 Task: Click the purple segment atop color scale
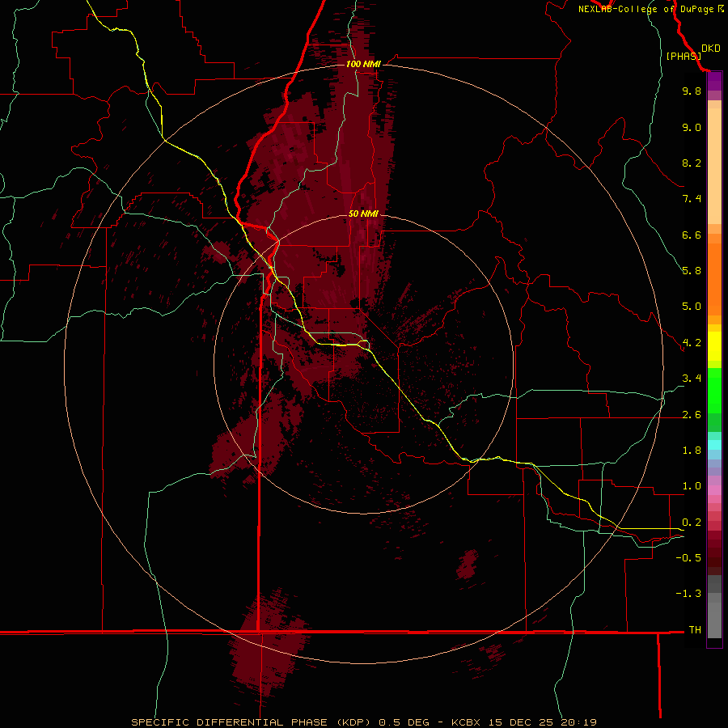coord(714,81)
